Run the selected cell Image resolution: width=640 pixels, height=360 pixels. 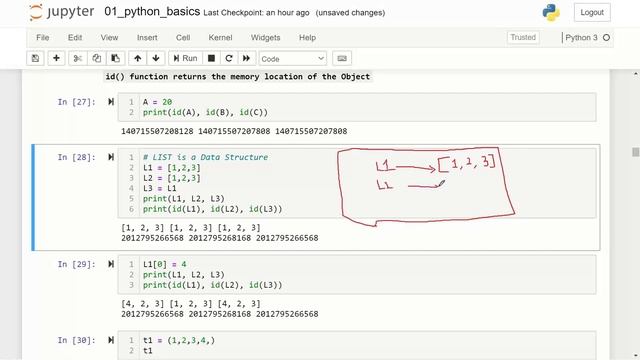[185, 58]
